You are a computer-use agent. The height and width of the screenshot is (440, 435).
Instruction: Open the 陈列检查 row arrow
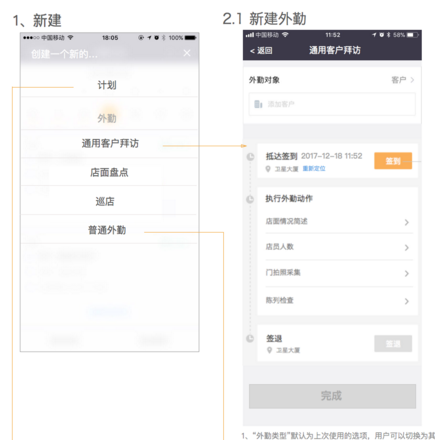pyautogui.click(x=406, y=301)
